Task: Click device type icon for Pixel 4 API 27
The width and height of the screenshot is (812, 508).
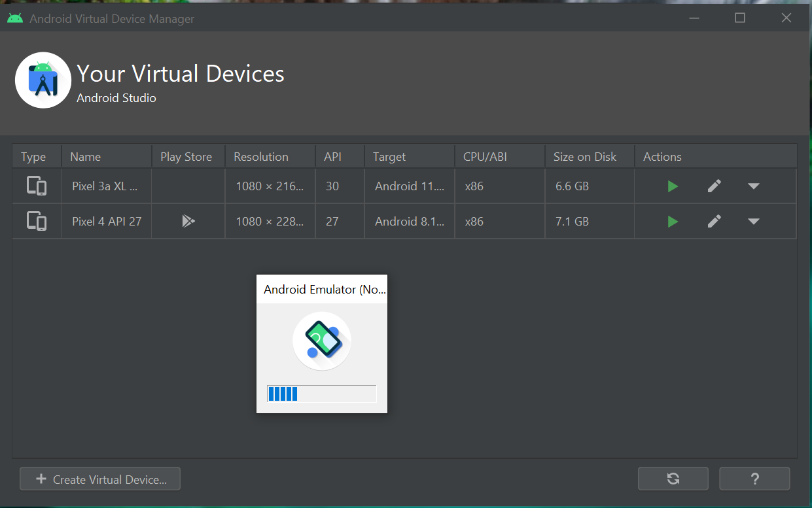Action: point(37,222)
